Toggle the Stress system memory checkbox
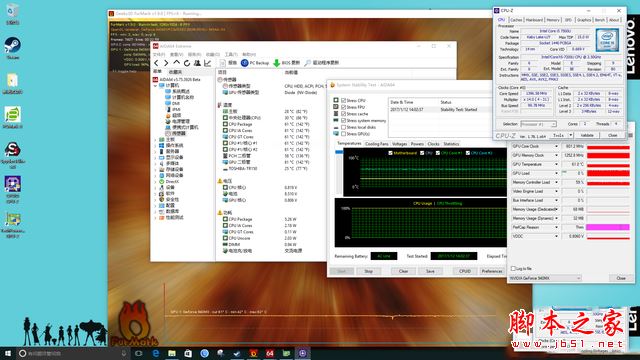The width and height of the screenshot is (640, 360). [343, 120]
